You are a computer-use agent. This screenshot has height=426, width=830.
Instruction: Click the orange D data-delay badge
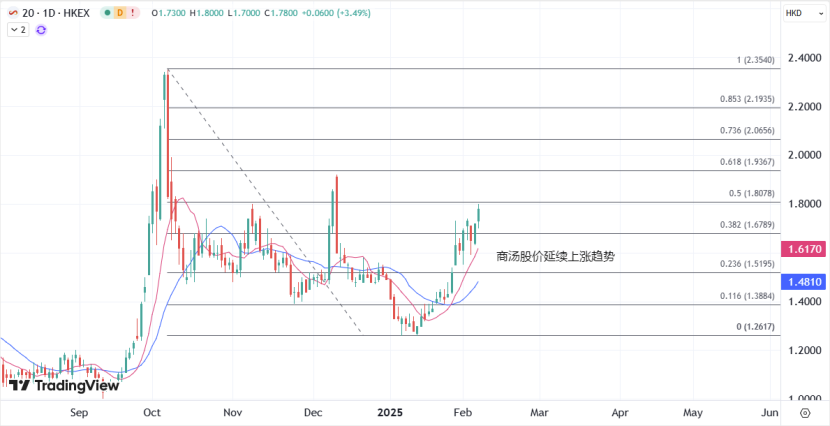click(x=120, y=13)
